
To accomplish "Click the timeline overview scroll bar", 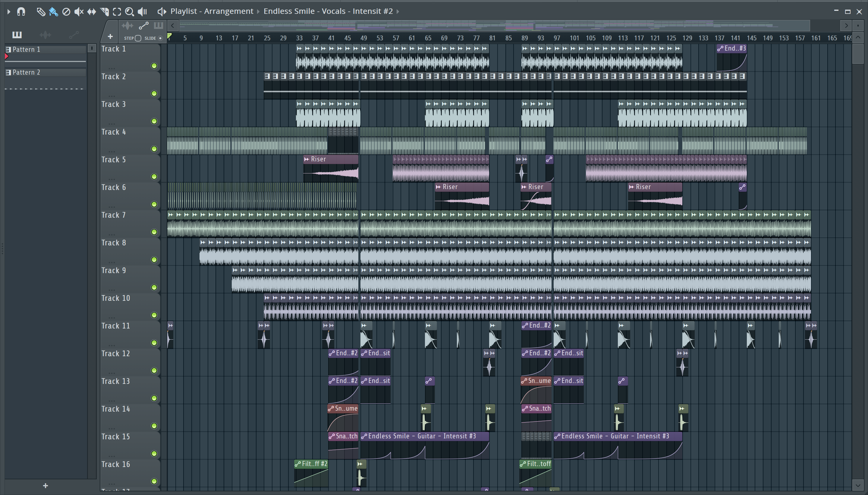I will click(494, 26).
